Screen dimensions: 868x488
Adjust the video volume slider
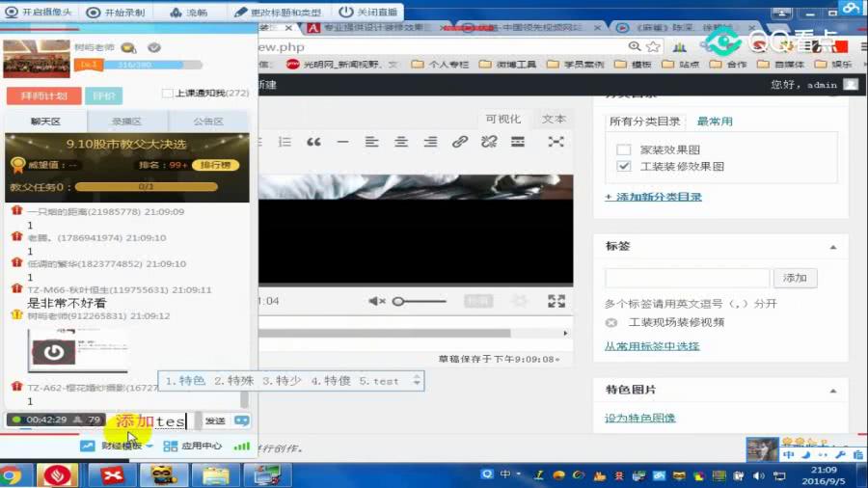click(424, 301)
